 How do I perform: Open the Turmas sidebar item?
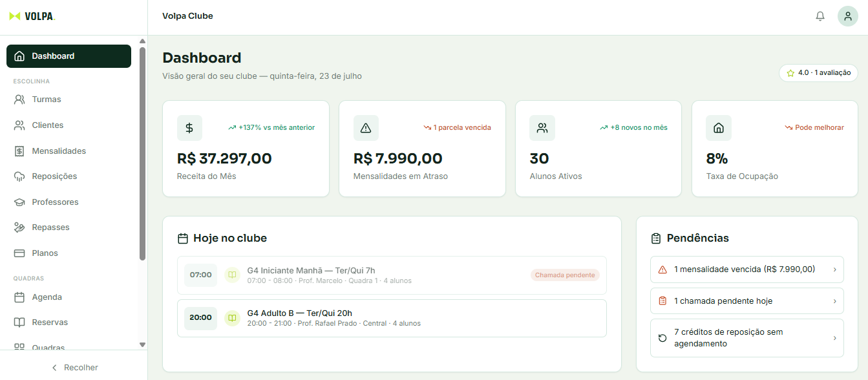tap(69, 100)
